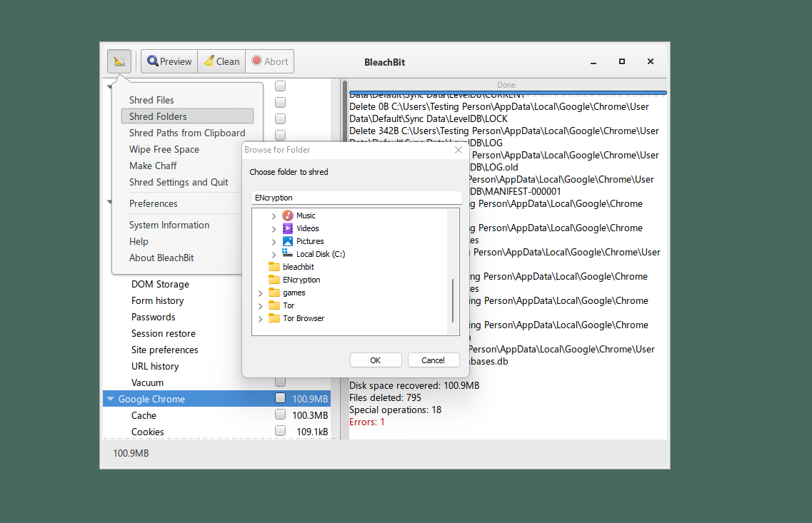This screenshot has height=523, width=812.
Task: Toggle the Google Chrome checkbox
Action: click(x=280, y=398)
